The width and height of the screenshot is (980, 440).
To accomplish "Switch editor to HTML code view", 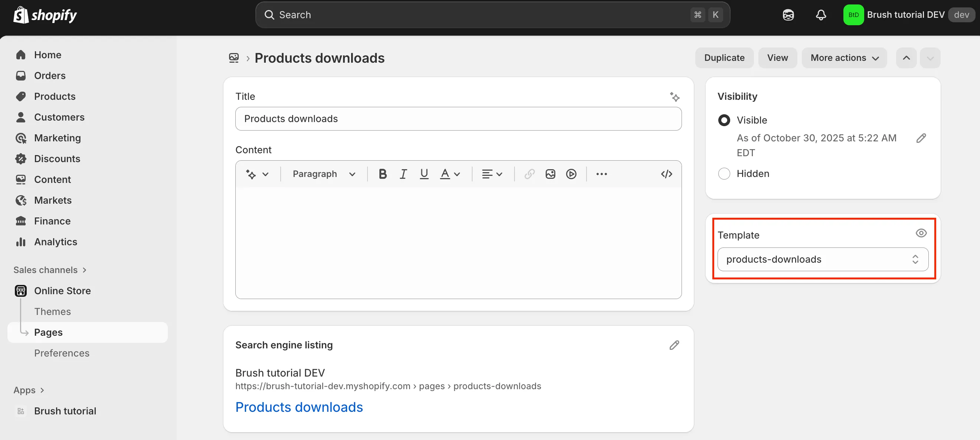I will 667,174.
